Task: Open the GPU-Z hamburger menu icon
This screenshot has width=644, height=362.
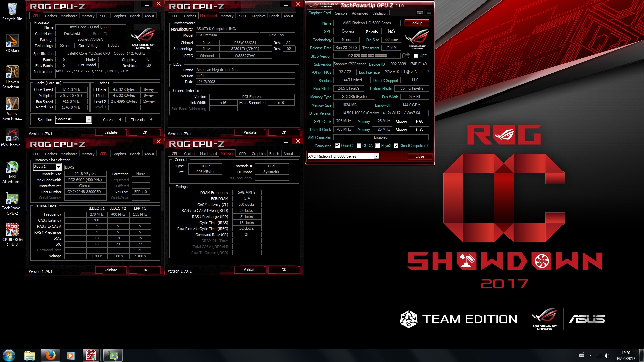Action: [x=429, y=12]
